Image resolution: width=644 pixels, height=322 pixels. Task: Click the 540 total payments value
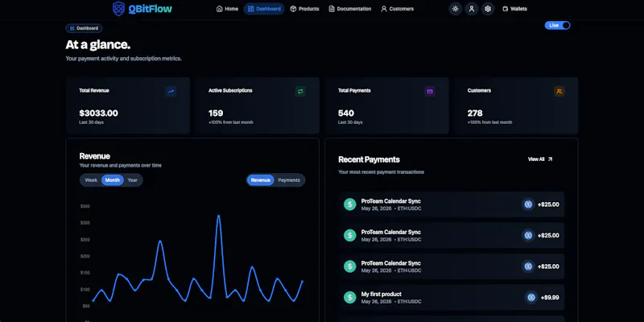pyautogui.click(x=346, y=113)
